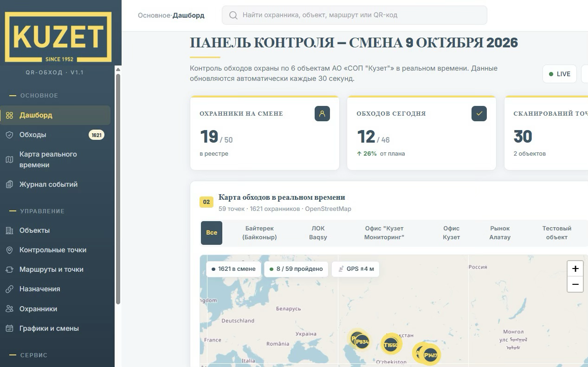Open Контрольные точки menu item
Screen dimensions: 588x367
pos(55,250)
